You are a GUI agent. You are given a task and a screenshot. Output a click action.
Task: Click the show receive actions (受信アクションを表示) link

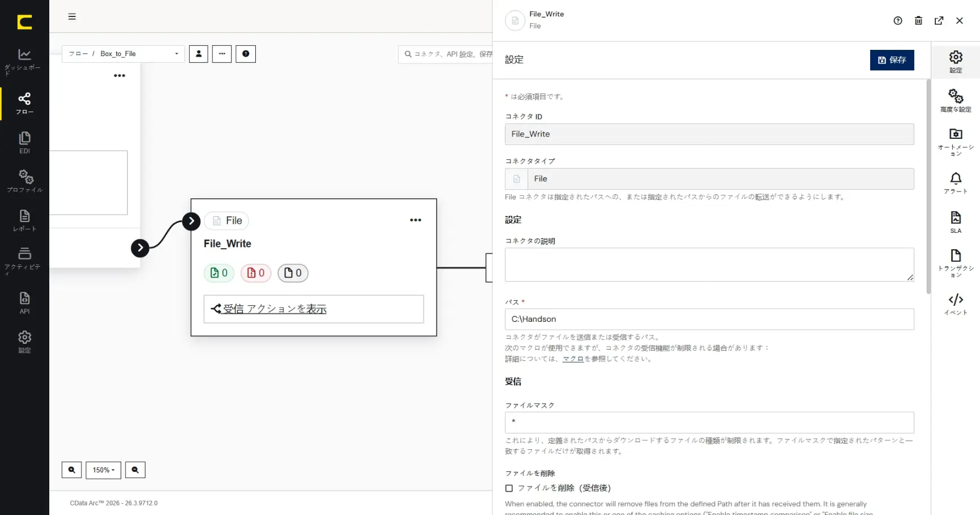pos(274,309)
